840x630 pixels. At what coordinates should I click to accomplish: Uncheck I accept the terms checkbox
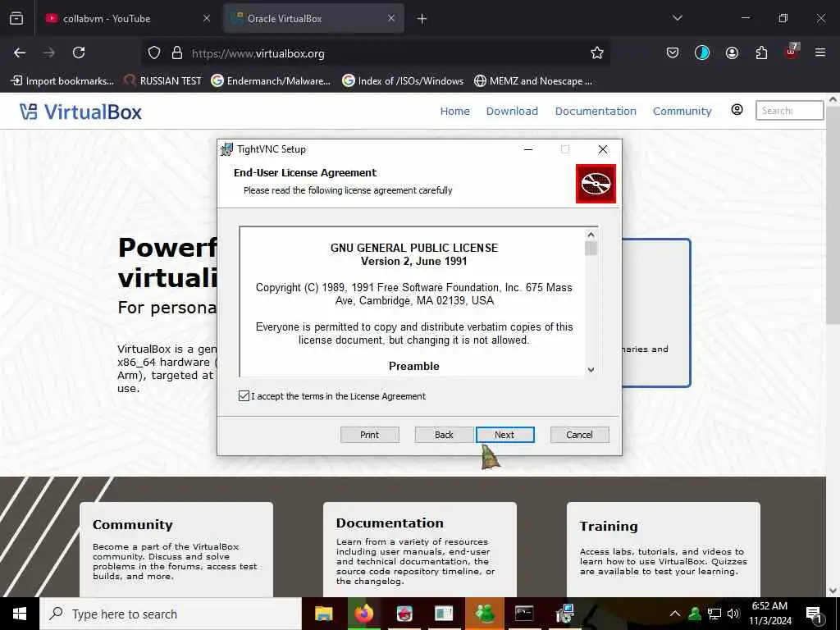point(244,396)
